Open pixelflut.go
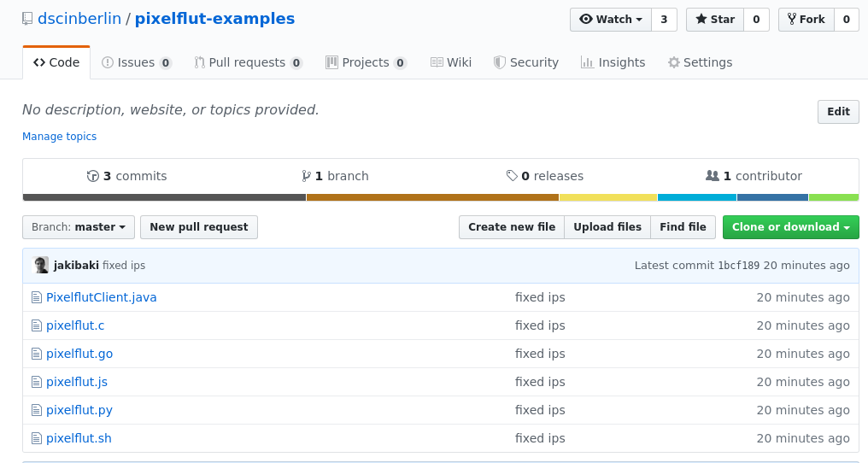868x463 pixels. click(x=79, y=354)
